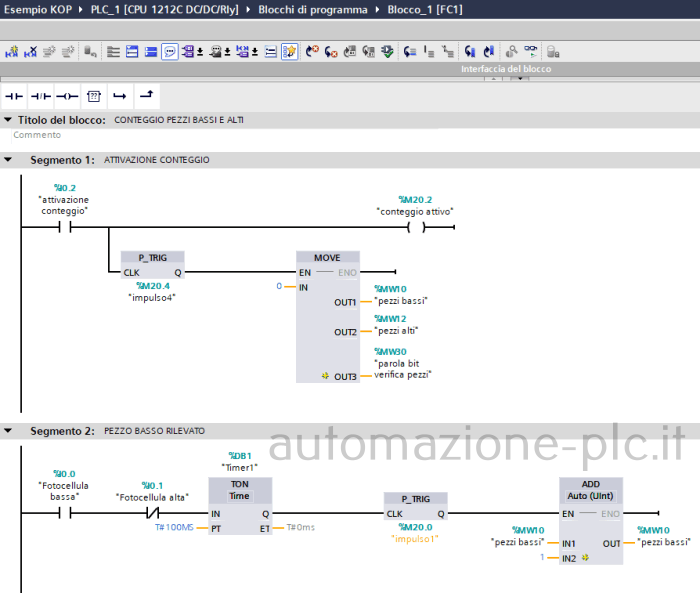Insert a normally closed contact

tap(40, 96)
